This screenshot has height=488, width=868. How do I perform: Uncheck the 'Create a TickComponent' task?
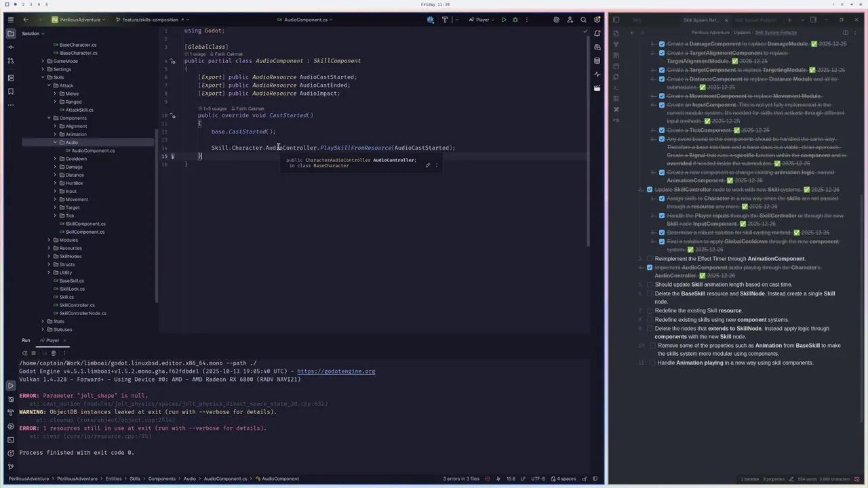[661, 130]
